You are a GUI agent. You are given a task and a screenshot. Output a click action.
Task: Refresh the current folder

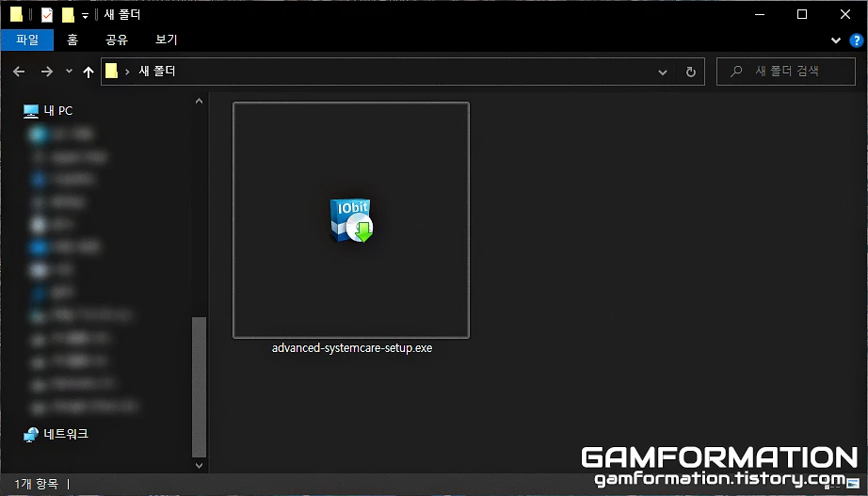pyautogui.click(x=690, y=72)
